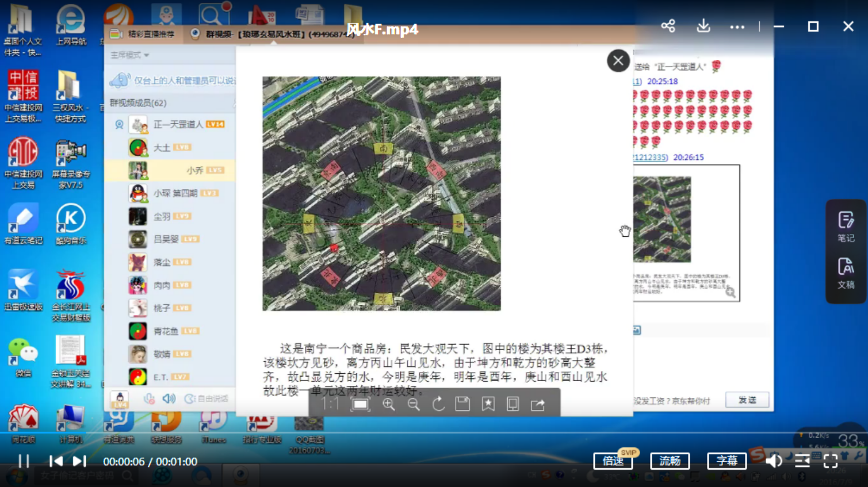Rotate the map image clockwise
Image resolution: width=868 pixels, height=487 pixels.
438,404
